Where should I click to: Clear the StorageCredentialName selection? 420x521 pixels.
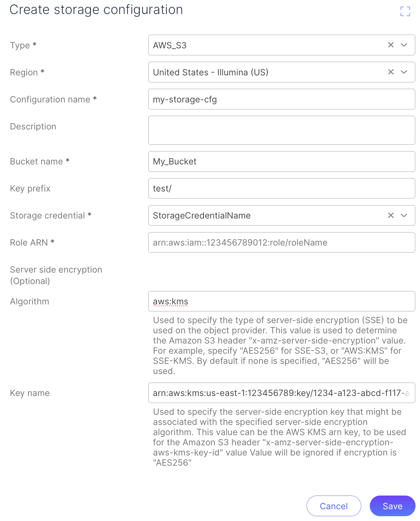tap(391, 215)
